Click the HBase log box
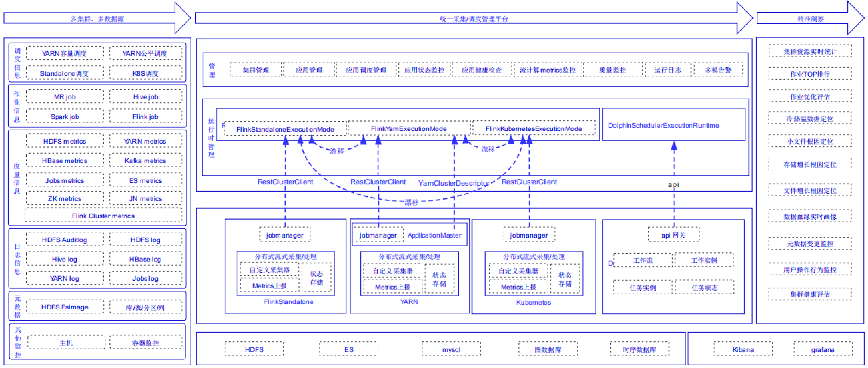Viewport: 868px width, 368px height. tap(145, 259)
